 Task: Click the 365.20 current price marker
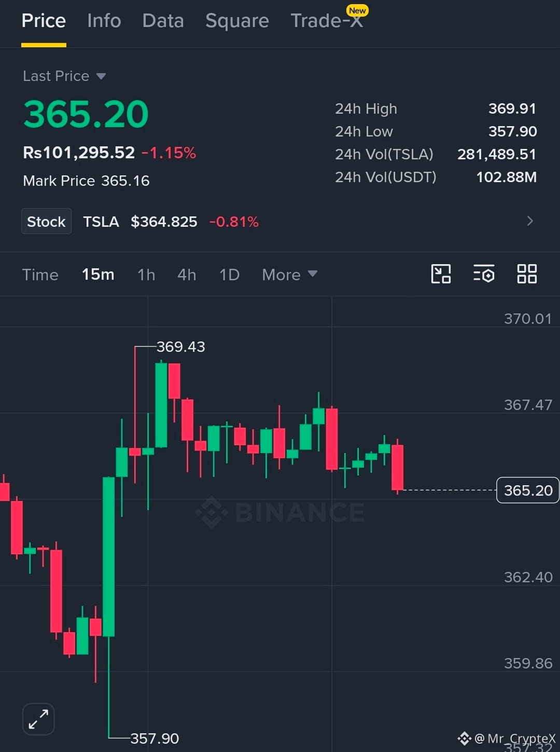click(x=528, y=490)
